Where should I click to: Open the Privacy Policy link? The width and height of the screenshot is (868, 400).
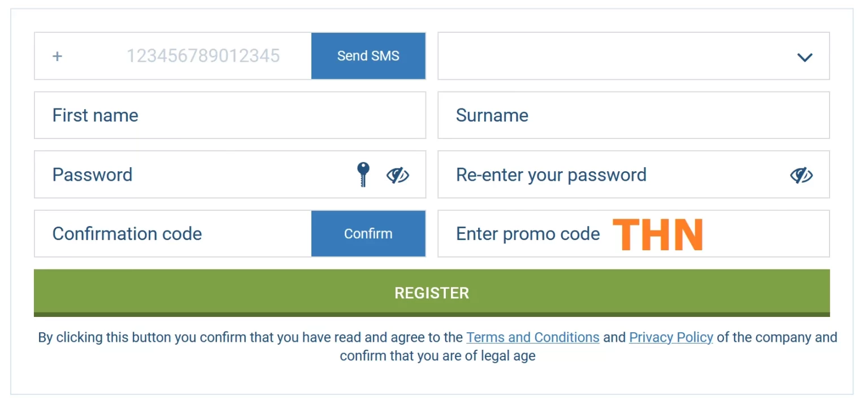[x=671, y=337]
